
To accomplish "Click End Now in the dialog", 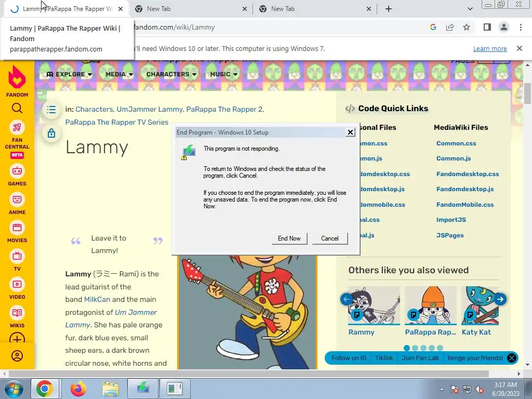I will point(289,238).
